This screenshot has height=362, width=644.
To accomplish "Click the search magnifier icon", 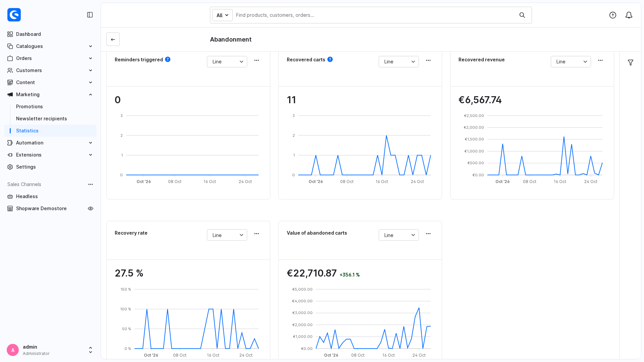I will tap(522, 15).
